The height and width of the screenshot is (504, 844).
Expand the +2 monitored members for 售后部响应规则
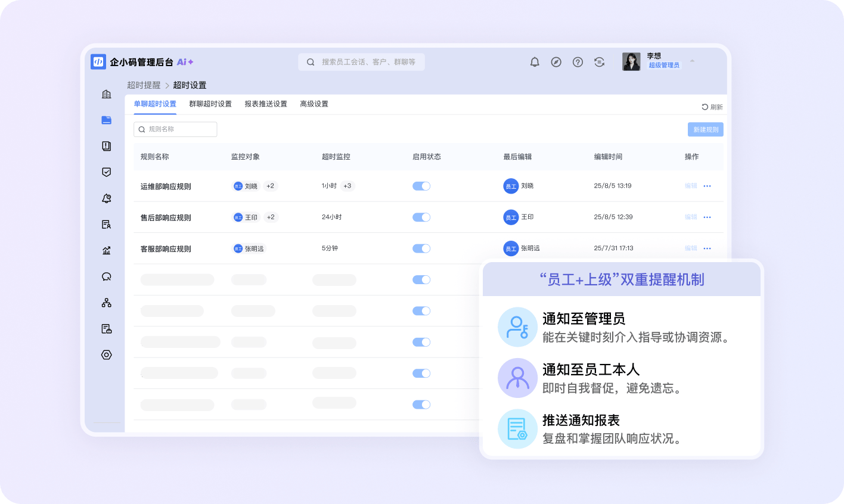coord(271,217)
